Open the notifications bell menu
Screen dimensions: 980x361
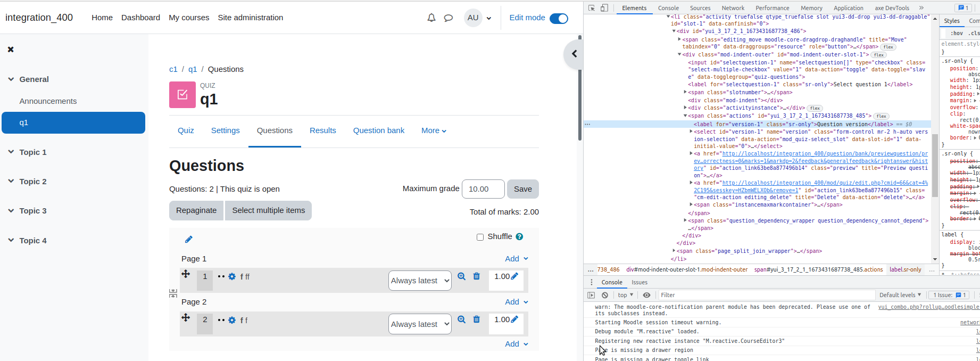pos(431,18)
